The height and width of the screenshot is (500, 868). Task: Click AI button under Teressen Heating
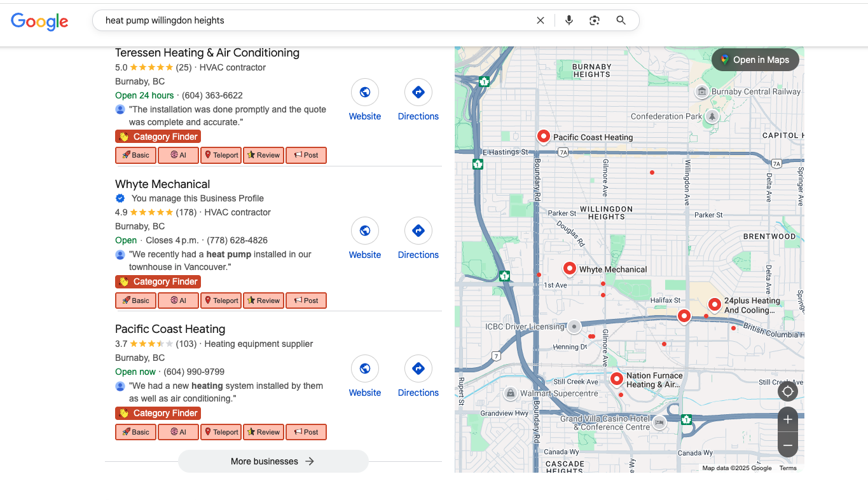click(178, 155)
